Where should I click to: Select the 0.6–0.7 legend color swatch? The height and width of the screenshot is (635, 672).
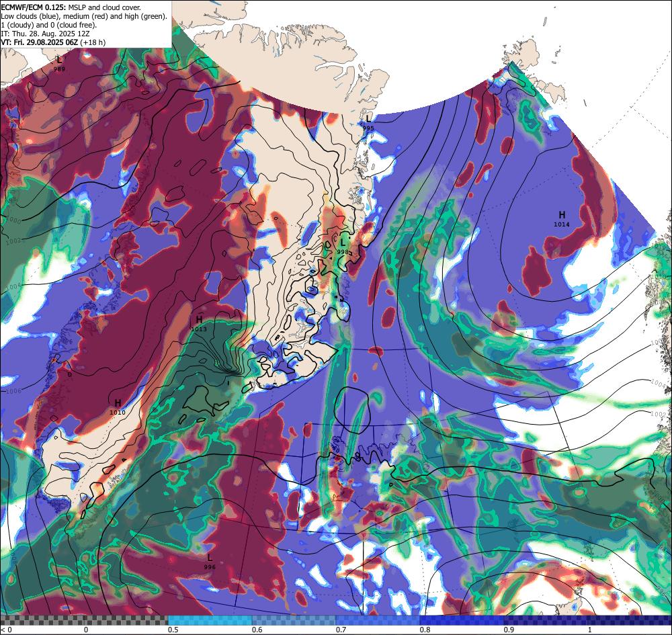[x=294, y=620]
